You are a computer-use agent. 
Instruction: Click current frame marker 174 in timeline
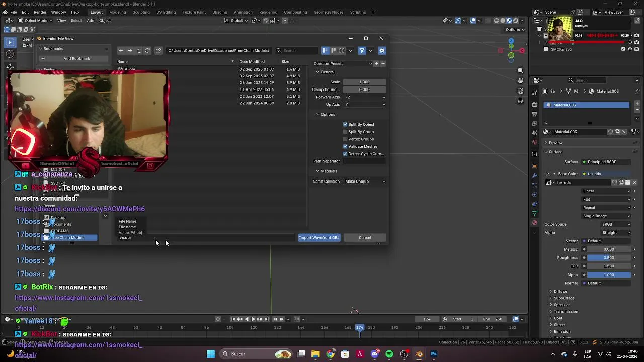click(360, 328)
